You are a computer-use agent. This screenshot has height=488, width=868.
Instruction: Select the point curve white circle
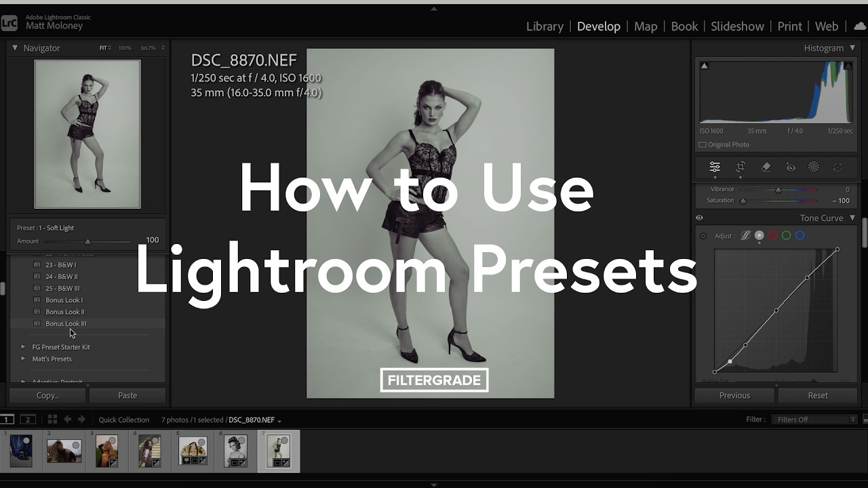[759, 236]
